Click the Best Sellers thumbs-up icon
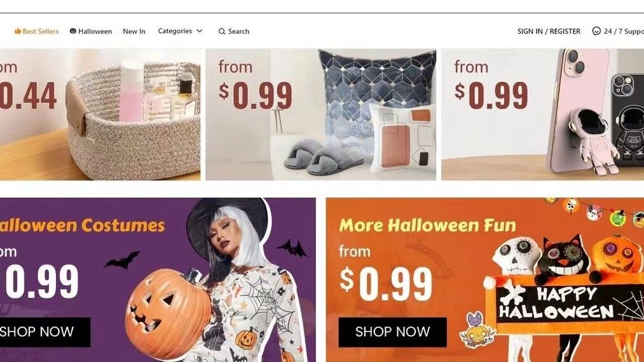This screenshot has width=644, height=362. click(x=18, y=31)
